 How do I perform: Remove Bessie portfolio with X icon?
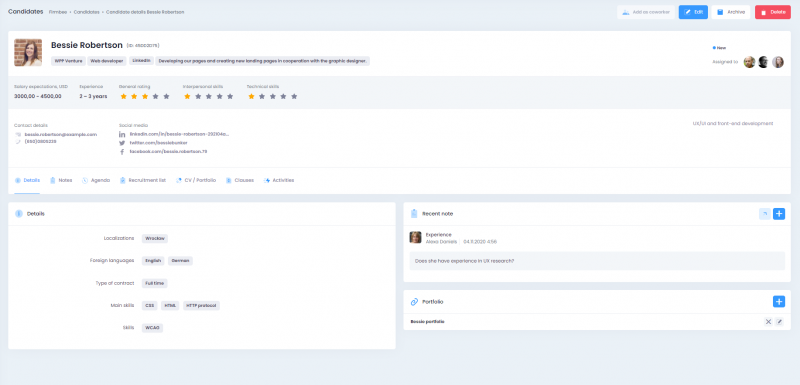click(768, 322)
